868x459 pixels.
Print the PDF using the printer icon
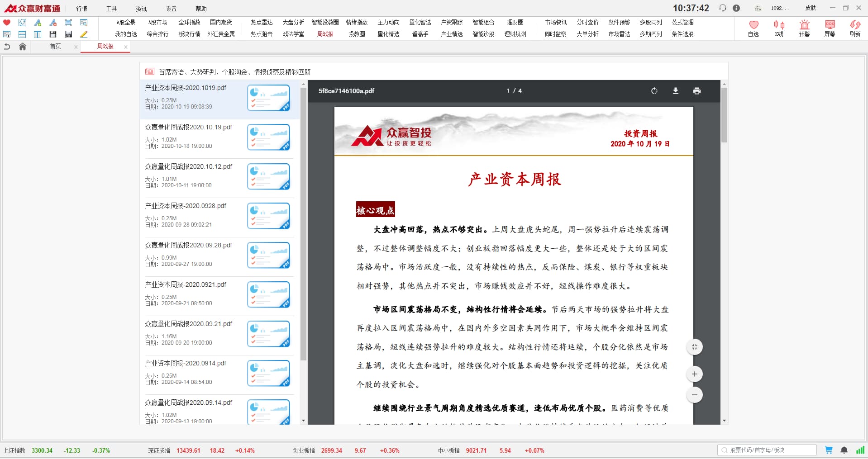point(697,91)
